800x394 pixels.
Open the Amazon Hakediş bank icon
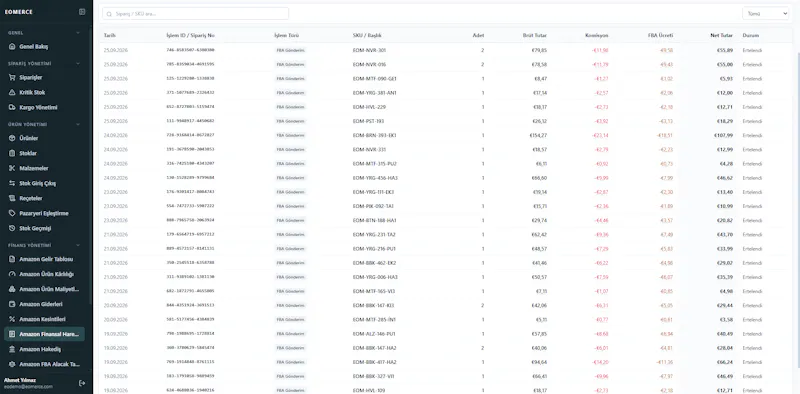pos(12,349)
